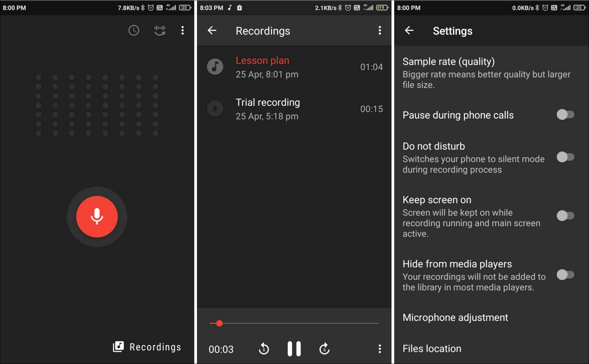Open Settings from back arrow
The width and height of the screenshot is (589, 364).
[x=408, y=30]
